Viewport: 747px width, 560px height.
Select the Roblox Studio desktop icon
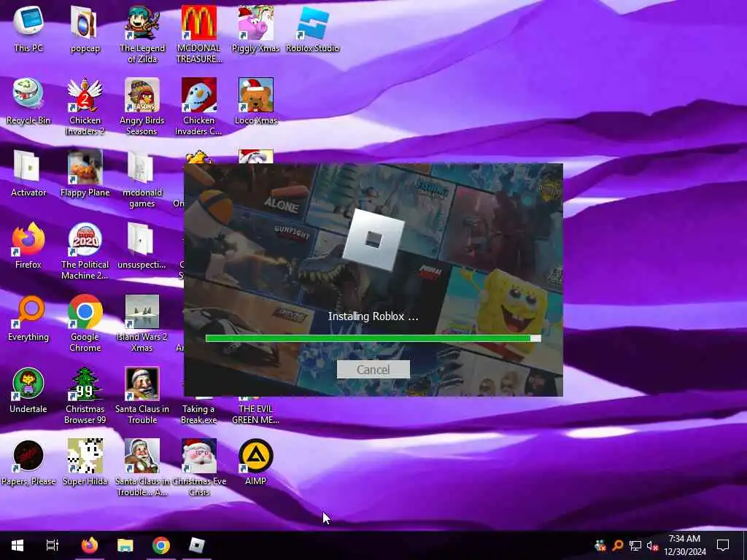click(x=312, y=28)
